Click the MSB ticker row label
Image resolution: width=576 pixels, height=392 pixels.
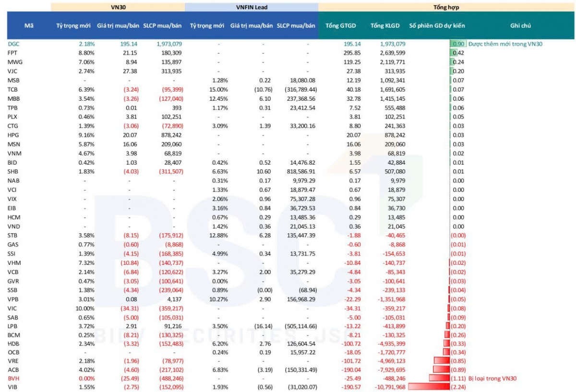point(13,80)
